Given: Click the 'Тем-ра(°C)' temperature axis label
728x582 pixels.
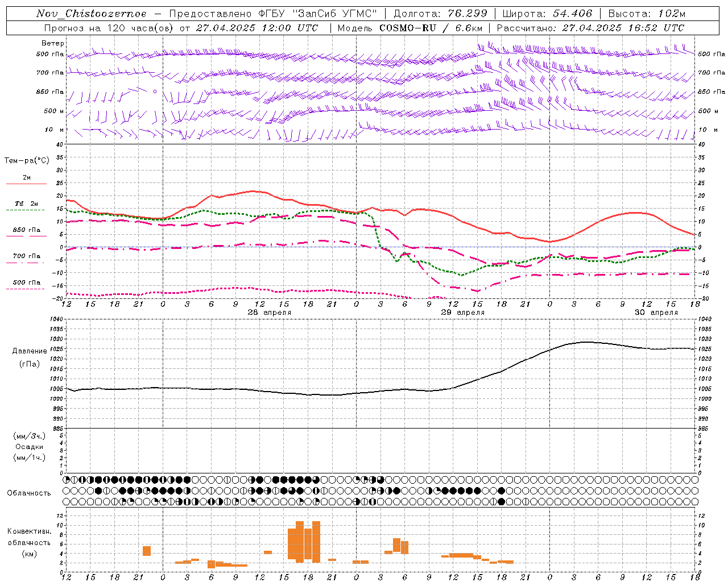Looking at the screenshot, I should click(x=27, y=161).
